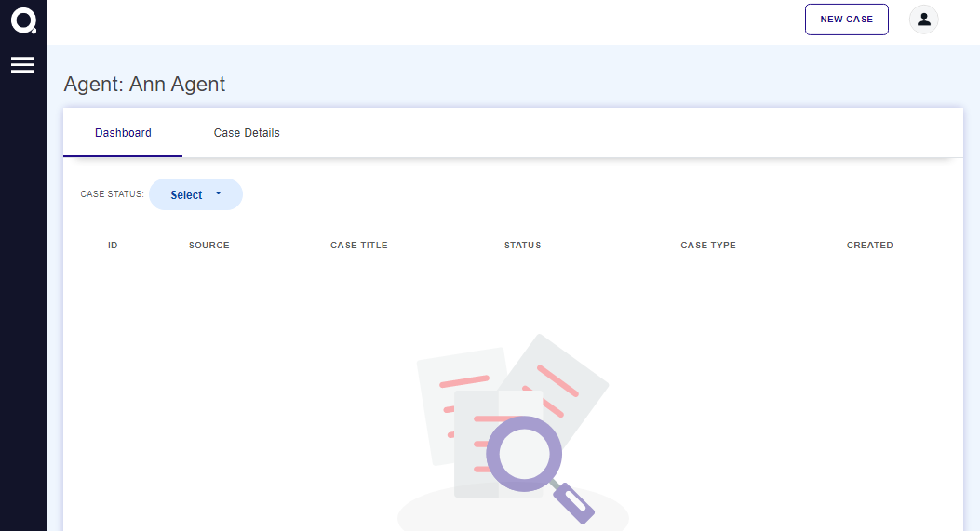Sort by the CASE TYPE column header
The height and width of the screenshot is (531, 980).
[707, 245]
